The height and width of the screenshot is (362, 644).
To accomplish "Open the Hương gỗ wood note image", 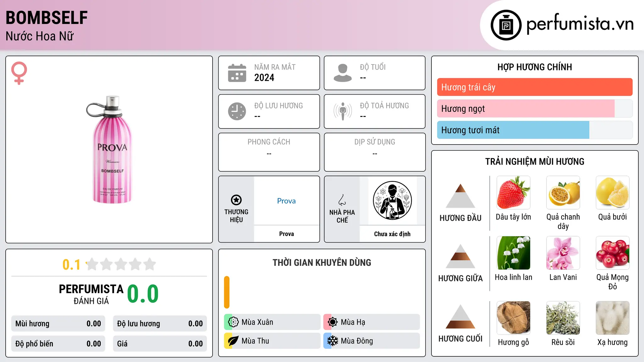I will (514, 318).
